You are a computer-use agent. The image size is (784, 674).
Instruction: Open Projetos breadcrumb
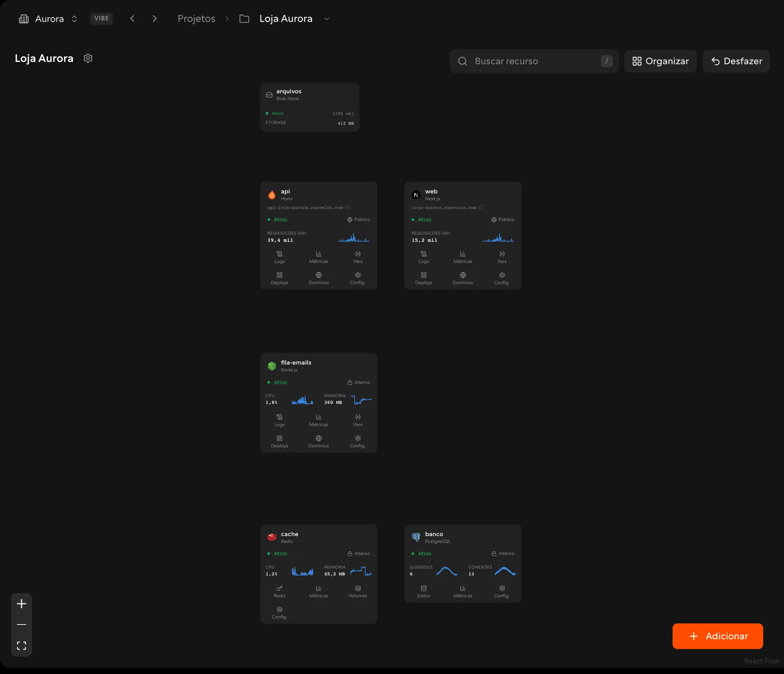coord(196,19)
